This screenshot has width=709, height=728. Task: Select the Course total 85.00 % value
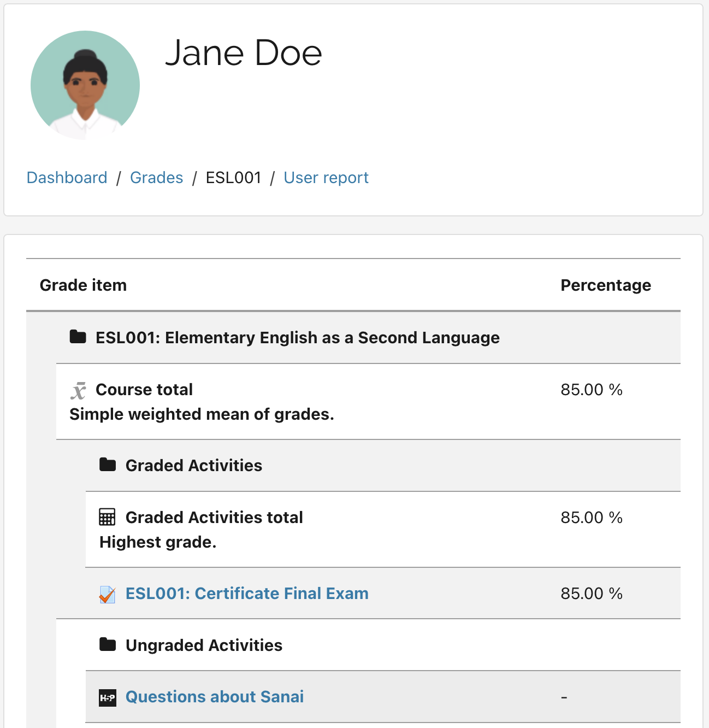pos(592,390)
